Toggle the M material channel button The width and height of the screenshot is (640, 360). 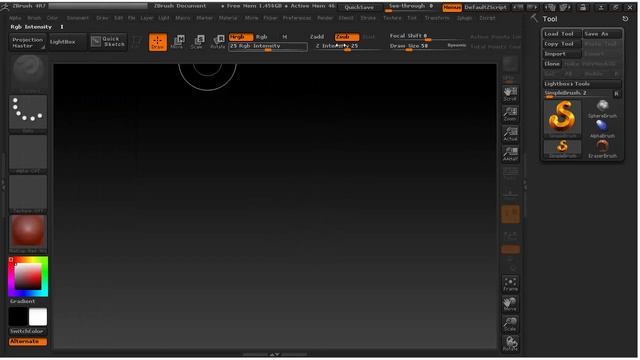point(284,37)
